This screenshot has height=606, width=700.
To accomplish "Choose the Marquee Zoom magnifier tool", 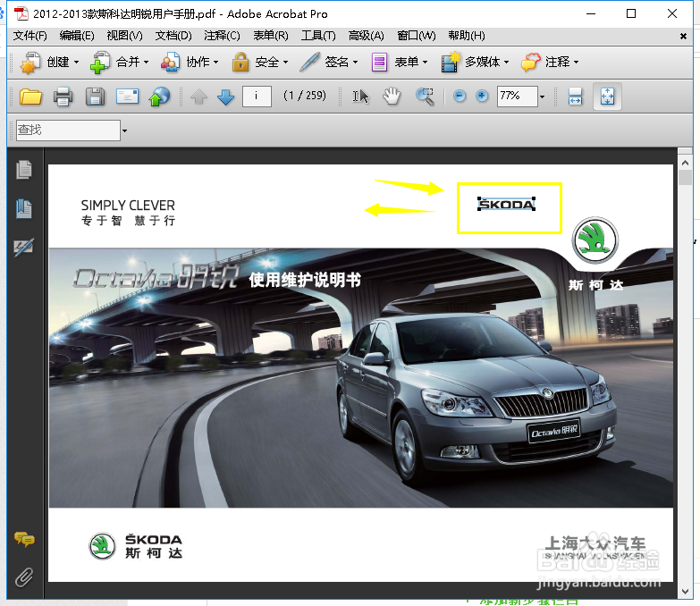I will (x=425, y=97).
